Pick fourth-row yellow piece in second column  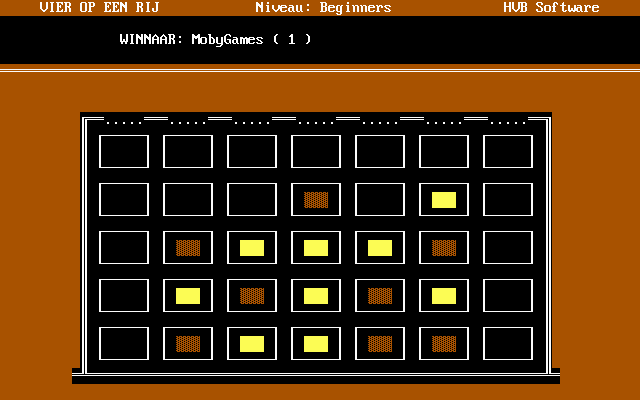(188, 296)
